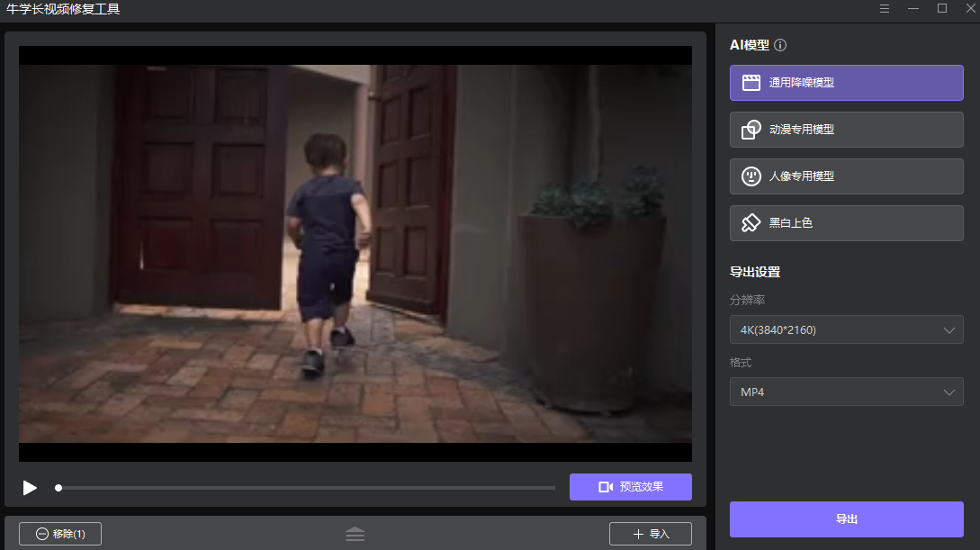Click the 分辨率 label
This screenshot has width=980, height=550.
tap(748, 300)
